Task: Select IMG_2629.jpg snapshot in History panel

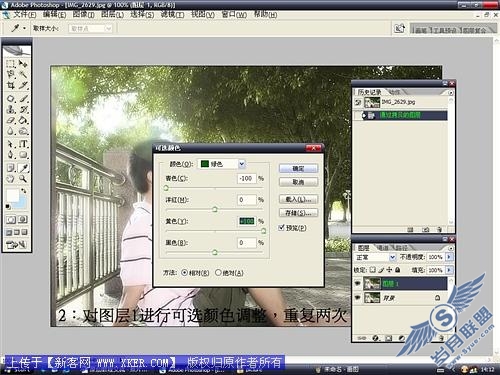Action: (x=400, y=102)
